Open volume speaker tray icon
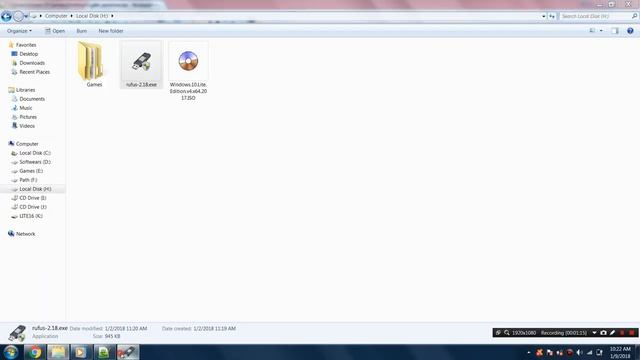The width and height of the screenshot is (640, 360). (580, 352)
